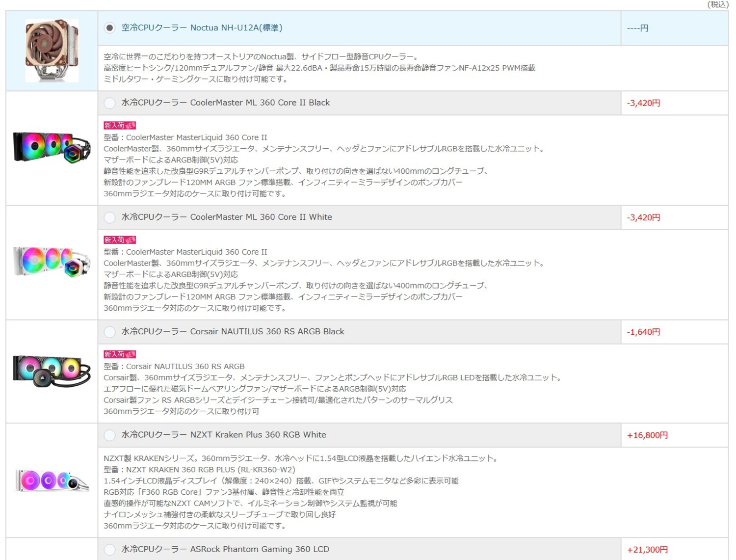Open the Noctua NH-U12A cooler thumbnail
Image resolution: width=736 pixels, height=560 pixels.
pyautogui.click(x=52, y=51)
